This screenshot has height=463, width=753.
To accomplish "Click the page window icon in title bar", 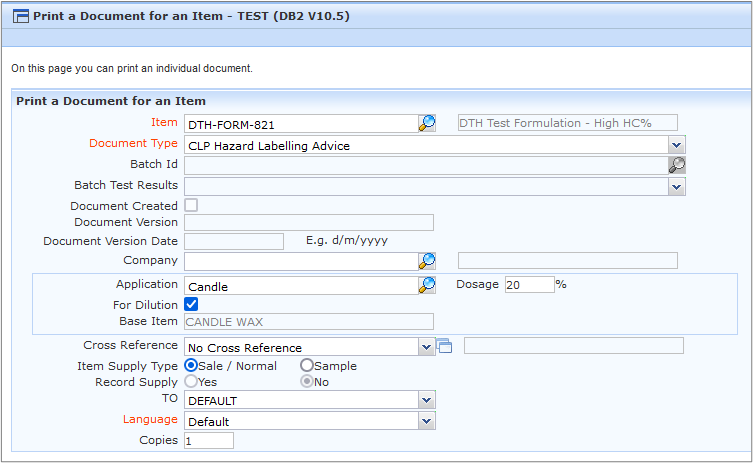I will (x=21, y=16).
